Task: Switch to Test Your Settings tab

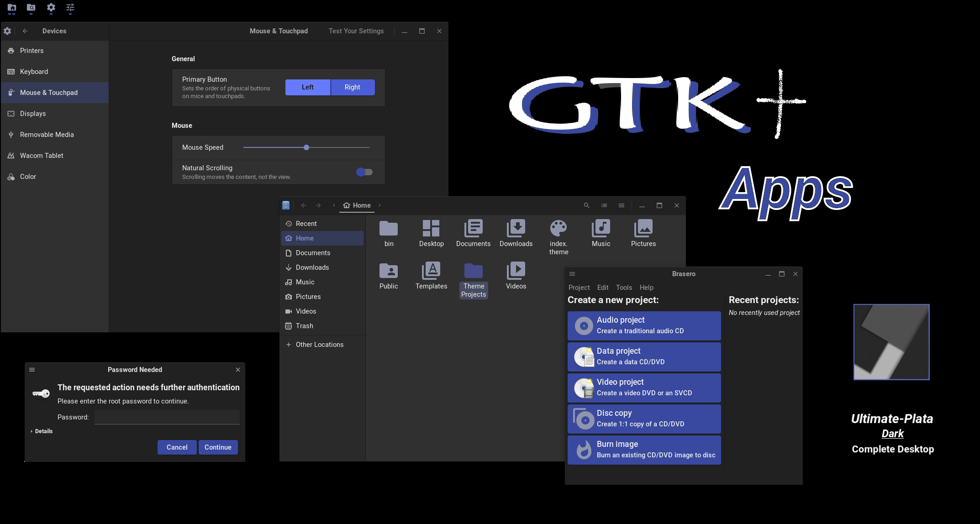Action: [x=356, y=31]
